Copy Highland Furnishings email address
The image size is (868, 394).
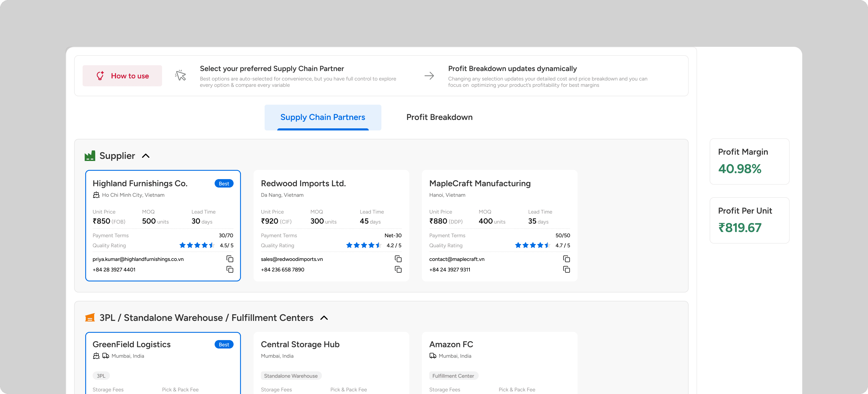(x=230, y=259)
